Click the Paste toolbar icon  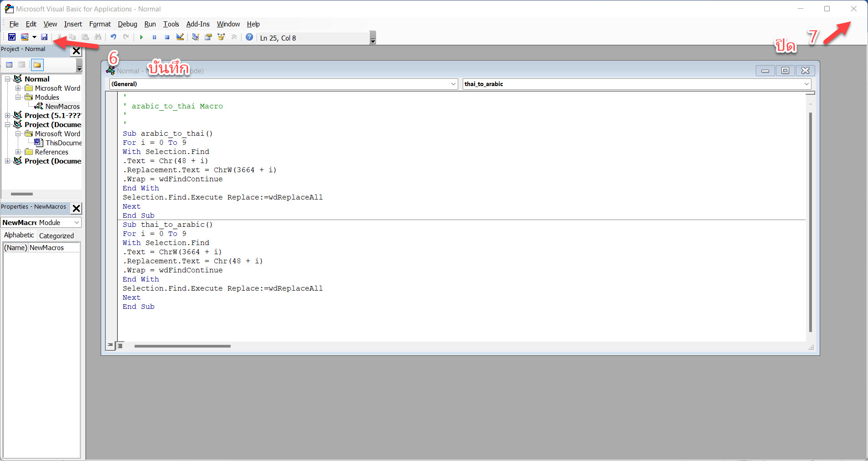(85, 37)
